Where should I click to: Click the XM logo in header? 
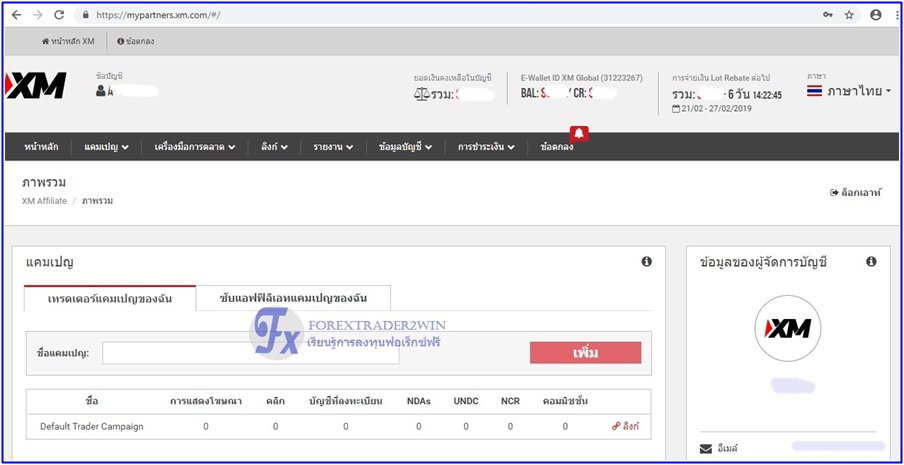pyautogui.click(x=36, y=86)
